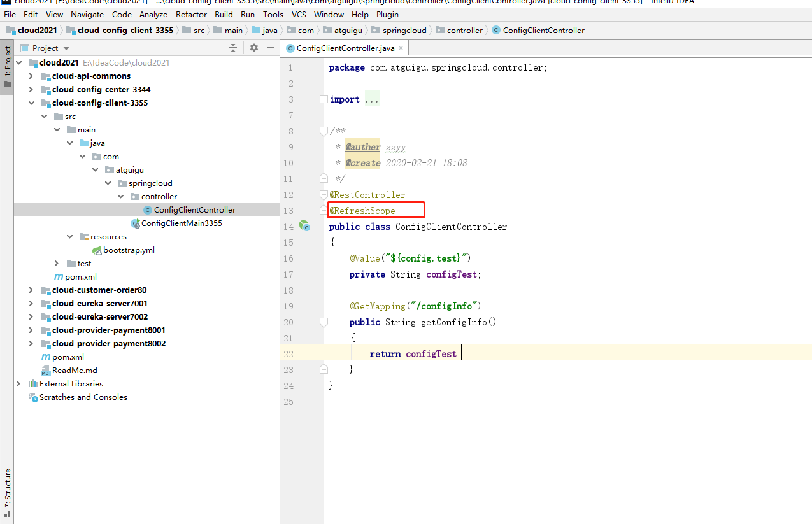The width and height of the screenshot is (812, 524).
Task: Select cloud-eureka-server7002 in the project tree
Action: [x=100, y=317]
